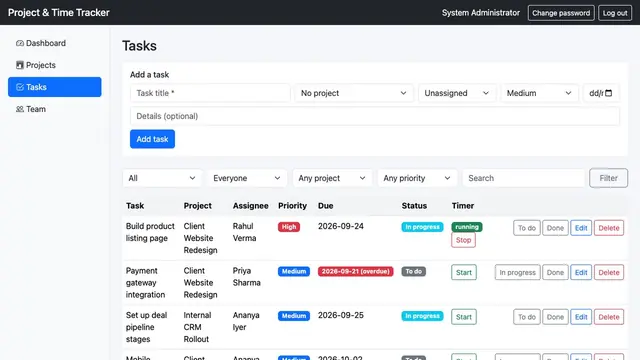Click the Priority column header

point(292,206)
